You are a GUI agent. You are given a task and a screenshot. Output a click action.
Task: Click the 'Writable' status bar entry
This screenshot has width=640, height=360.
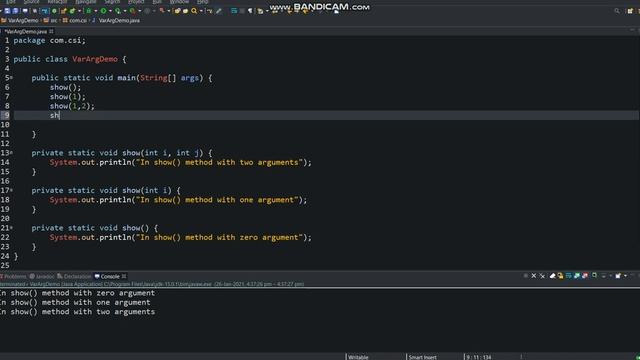coord(358,357)
